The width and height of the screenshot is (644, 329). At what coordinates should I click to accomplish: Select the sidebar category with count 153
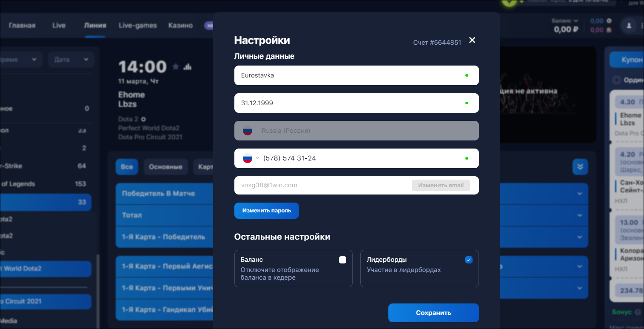[46, 184]
